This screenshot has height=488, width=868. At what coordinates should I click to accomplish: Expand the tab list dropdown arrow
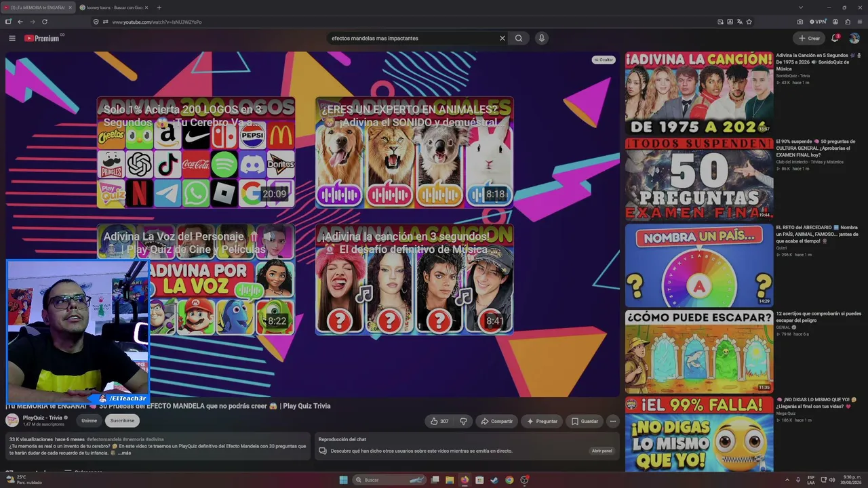801,7
